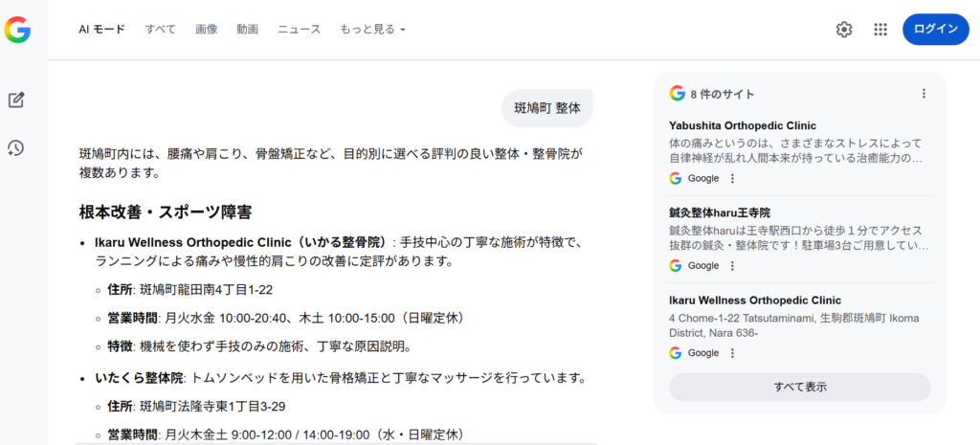Expand sources with すべて表示 button

point(799,387)
